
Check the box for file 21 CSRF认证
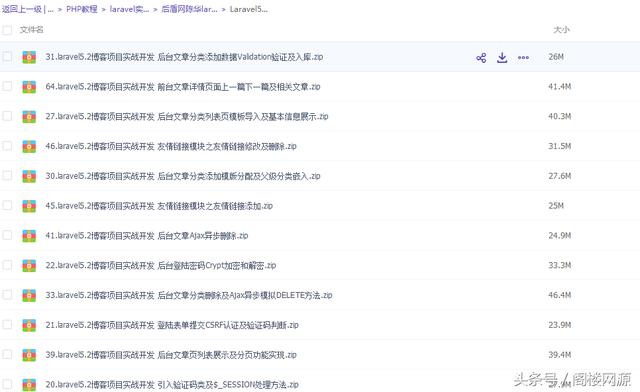click(7, 325)
